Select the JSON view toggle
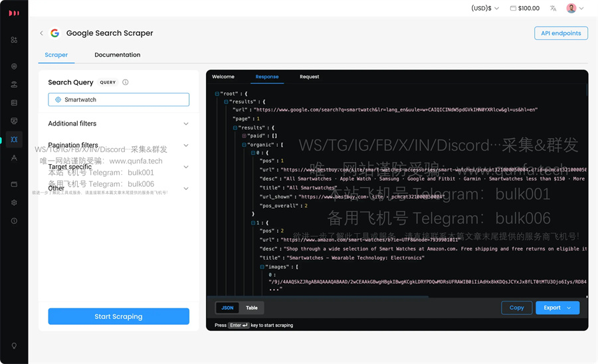The height and width of the screenshot is (364, 598). click(227, 308)
